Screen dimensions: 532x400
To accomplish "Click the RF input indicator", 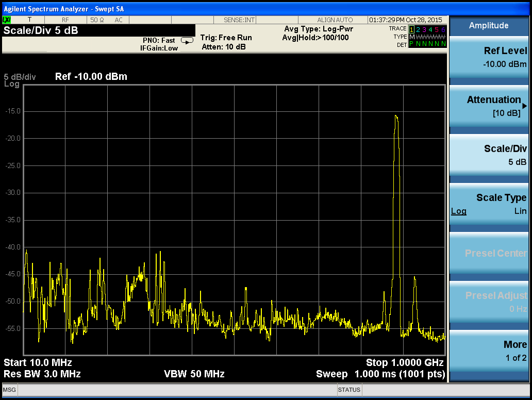I will coord(65,20).
